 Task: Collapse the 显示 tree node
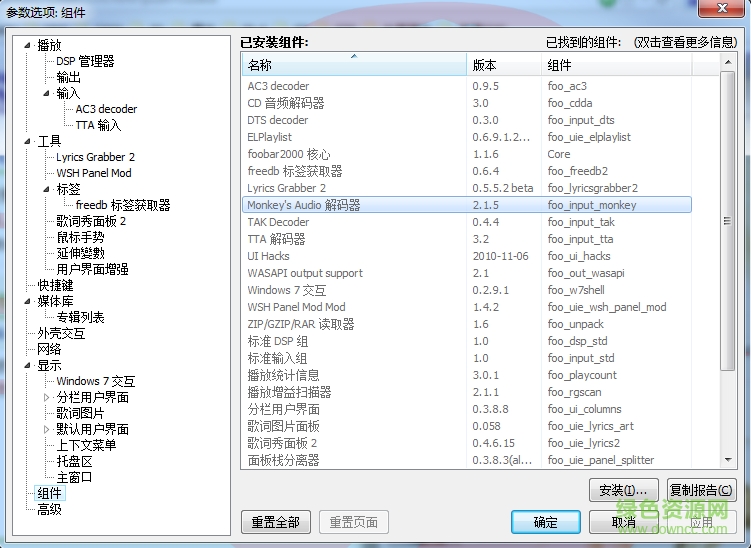point(27,365)
